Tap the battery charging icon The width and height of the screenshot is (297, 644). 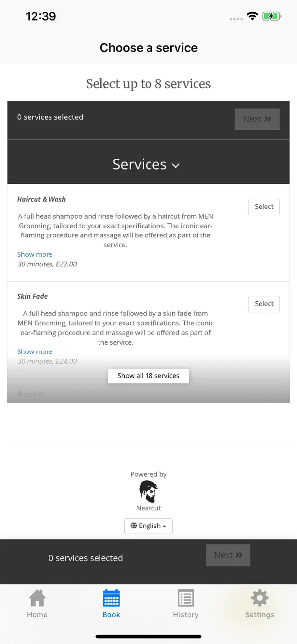[272, 16]
